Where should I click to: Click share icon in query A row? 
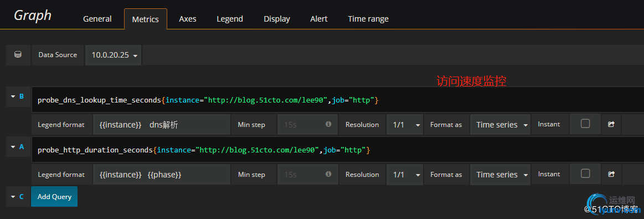click(x=611, y=174)
